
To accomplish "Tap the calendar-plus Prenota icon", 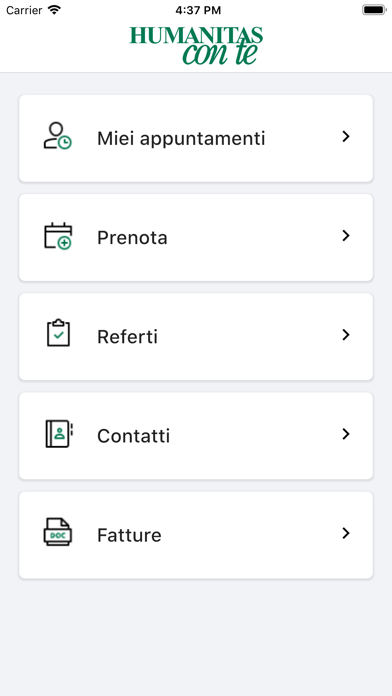I will [x=58, y=236].
